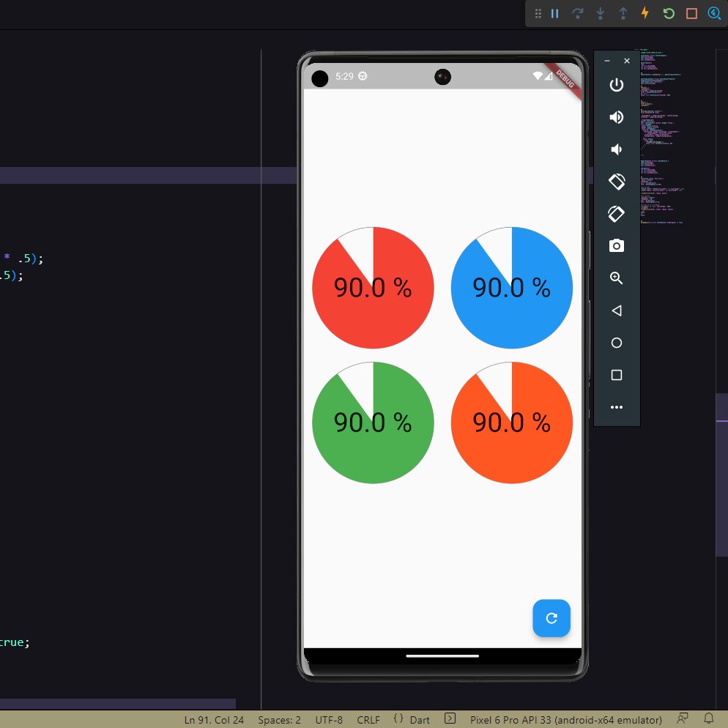This screenshot has height=728, width=728.
Task: Activate emulator zoom mode
Action: click(x=617, y=278)
